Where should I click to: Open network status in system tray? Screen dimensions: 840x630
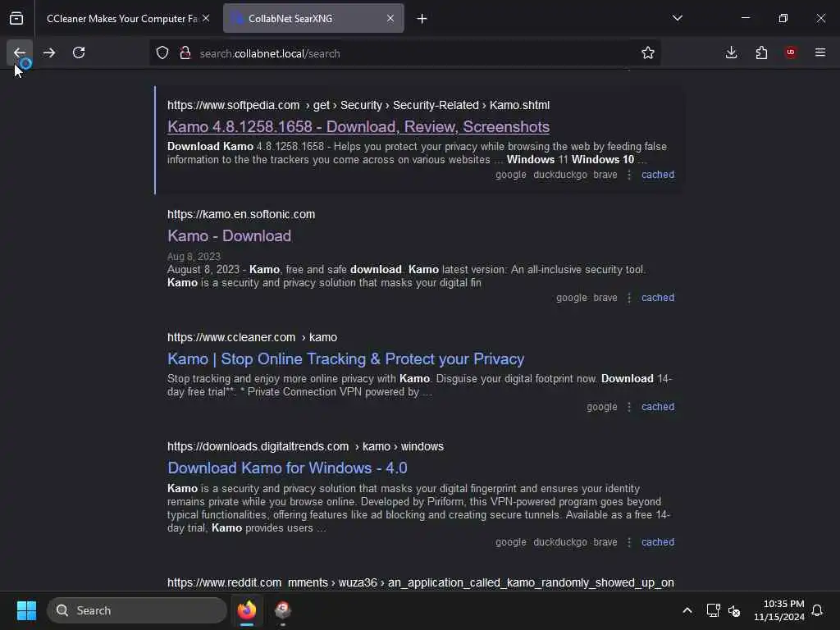tap(713, 610)
